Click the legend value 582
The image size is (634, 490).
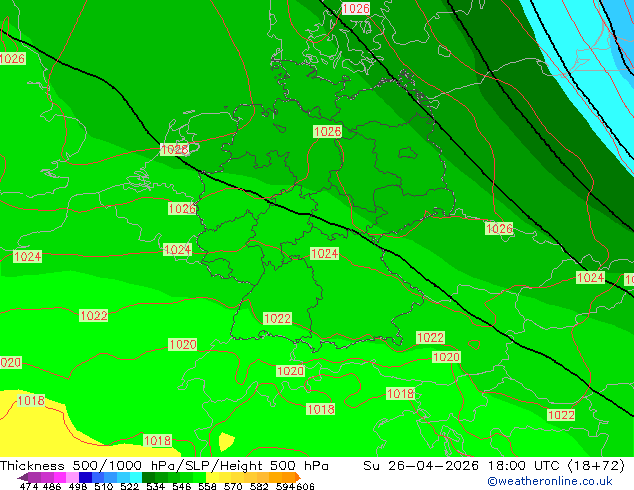259,486
